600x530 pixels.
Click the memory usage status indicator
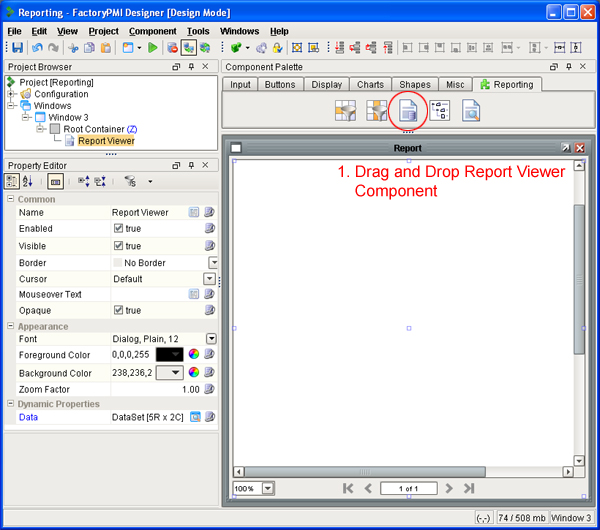[522, 518]
